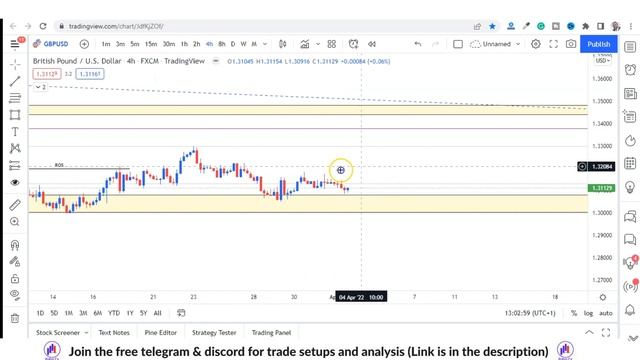Open the Strategy Tester tab
Screen dimensions: 640x360
[214, 333]
